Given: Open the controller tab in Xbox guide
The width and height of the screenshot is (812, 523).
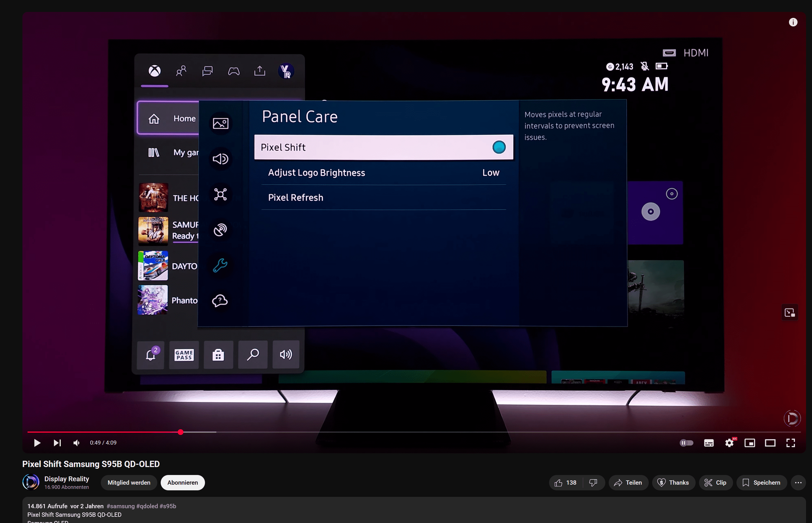Looking at the screenshot, I should (x=234, y=71).
